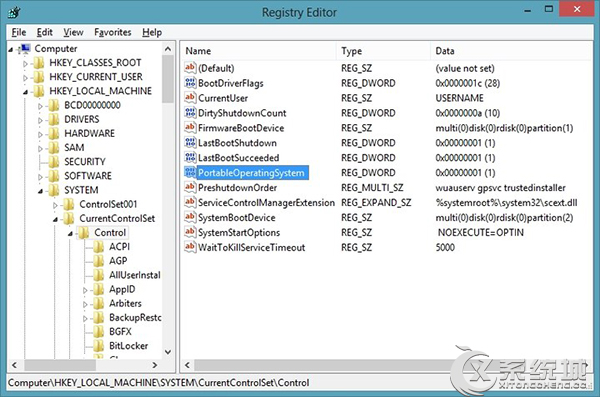Click the AGP folder icon
The height and width of the screenshot is (397, 600).
click(98, 261)
